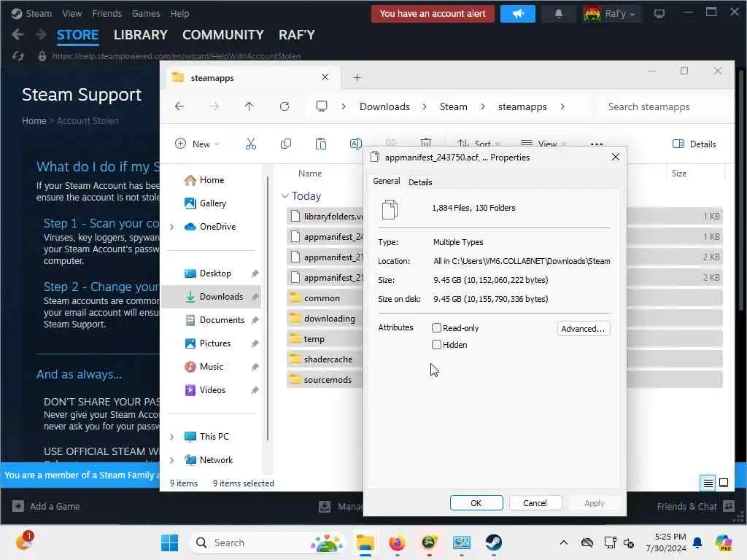Click the Steam announcements megaphone icon
The image size is (747, 560).
[518, 14]
